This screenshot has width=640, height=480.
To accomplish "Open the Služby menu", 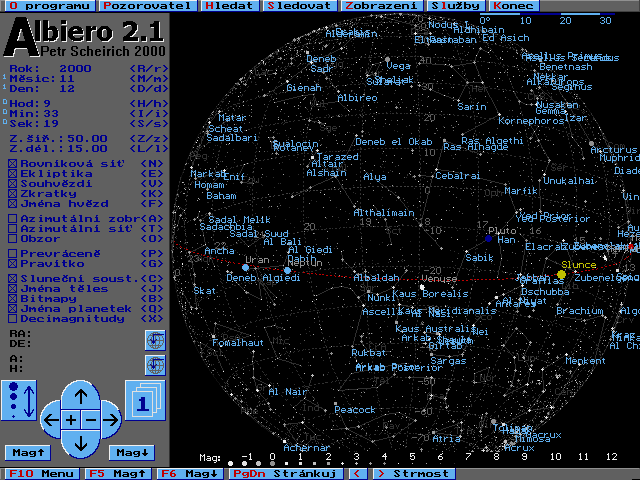I will click(456, 6).
